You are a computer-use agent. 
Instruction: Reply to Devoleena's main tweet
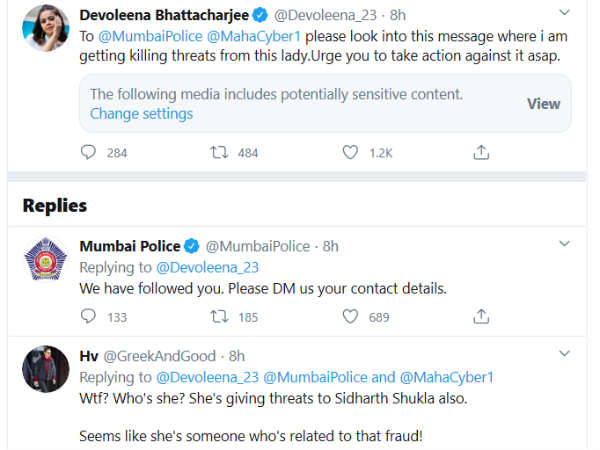point(88,153)
